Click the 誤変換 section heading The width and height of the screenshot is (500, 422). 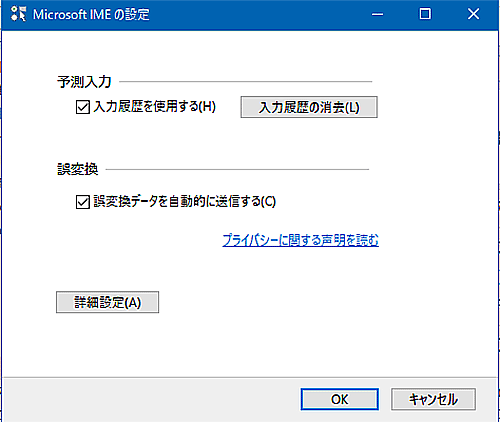[x=77, y=169]
